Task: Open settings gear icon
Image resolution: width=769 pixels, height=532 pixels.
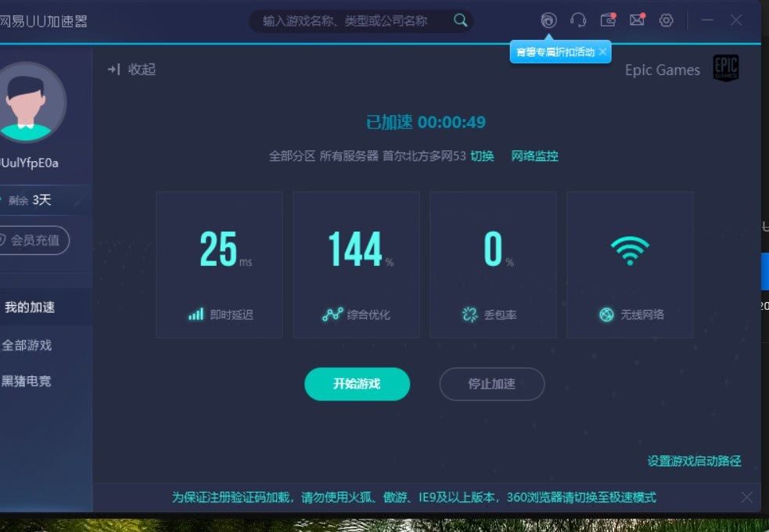Action: click(666, 20)
